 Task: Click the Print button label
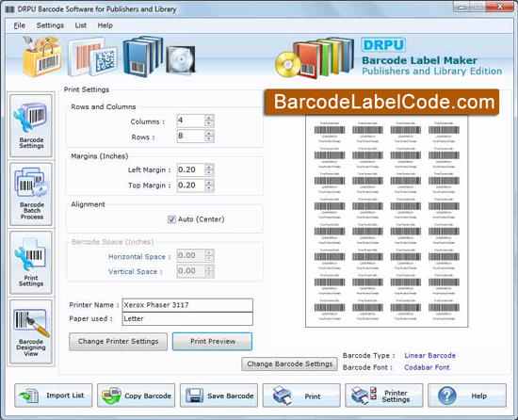pos(312,396)
